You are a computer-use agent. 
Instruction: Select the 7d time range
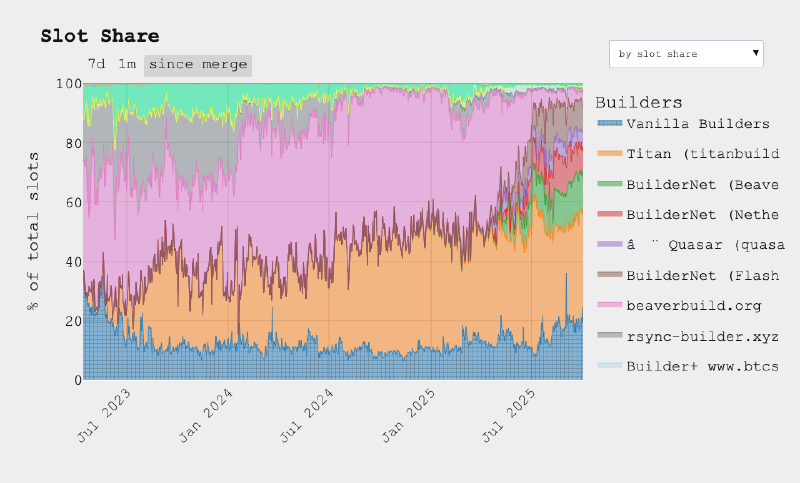click(x=96, y=65)
